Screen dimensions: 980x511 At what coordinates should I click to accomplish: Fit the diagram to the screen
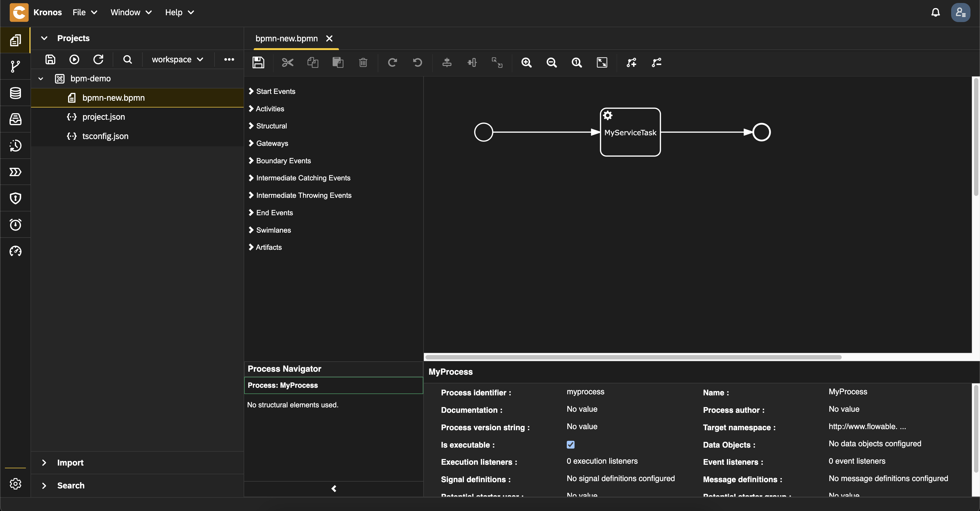[x=602, y=62]
